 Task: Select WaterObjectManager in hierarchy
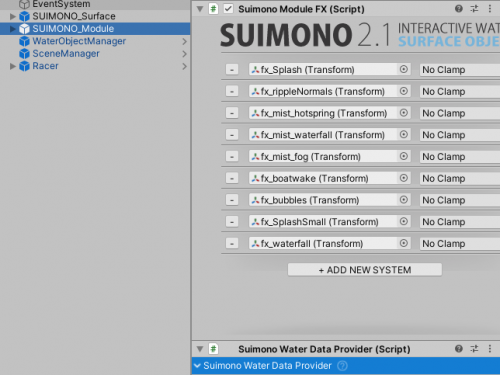[79, 41]
